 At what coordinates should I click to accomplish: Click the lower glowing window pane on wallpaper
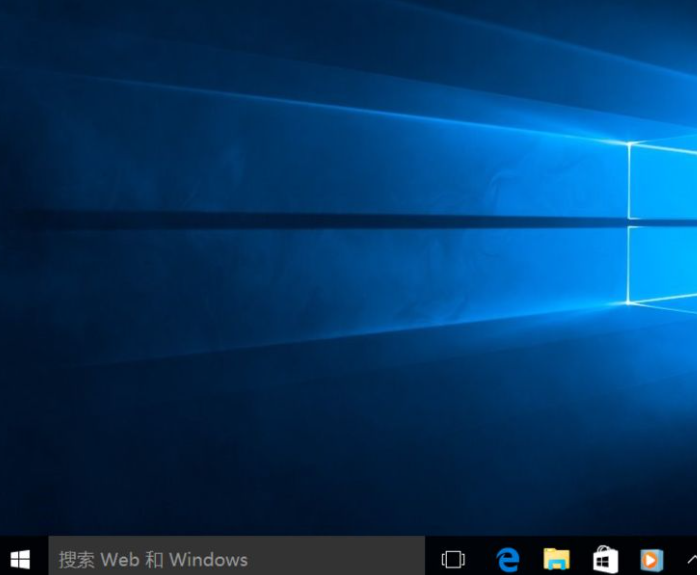point(665,265)
